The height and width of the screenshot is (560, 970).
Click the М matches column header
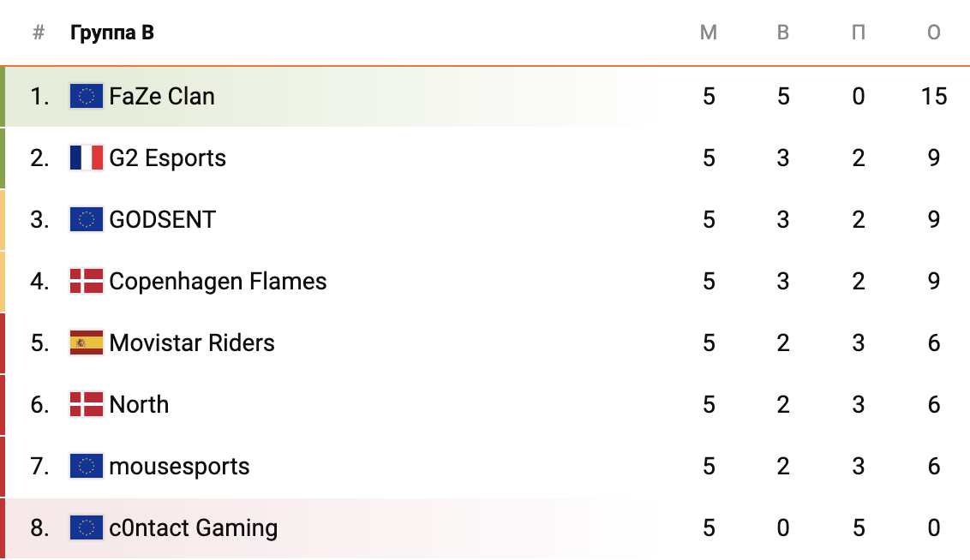coord(709,33)
